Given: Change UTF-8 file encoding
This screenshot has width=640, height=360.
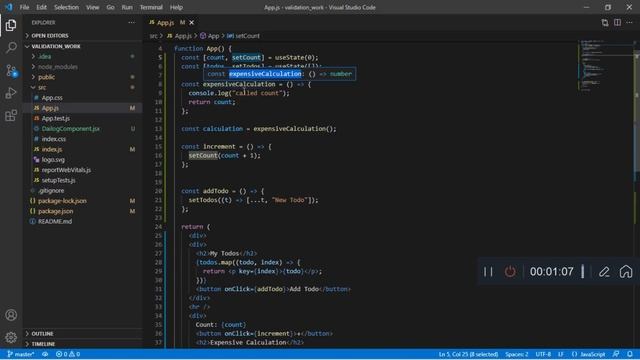Looking at the screenshot, I should pyautogui.click(x=543, y=354).
